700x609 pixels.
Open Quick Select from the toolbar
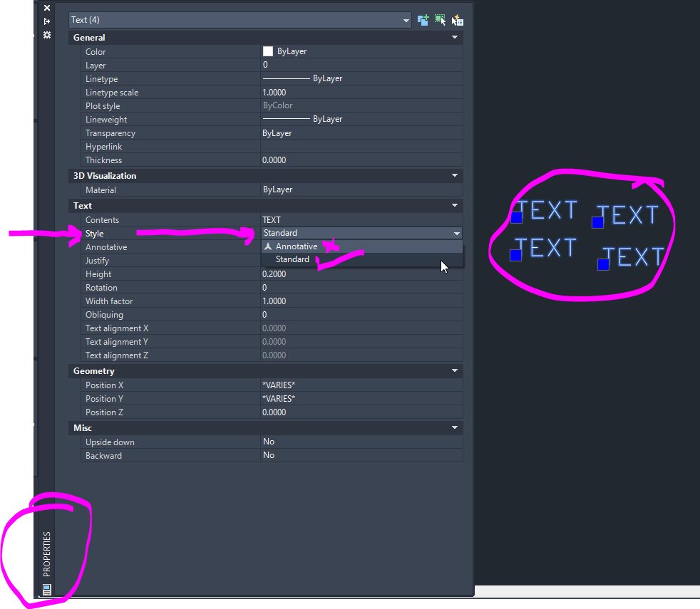(x=457, y=19)
